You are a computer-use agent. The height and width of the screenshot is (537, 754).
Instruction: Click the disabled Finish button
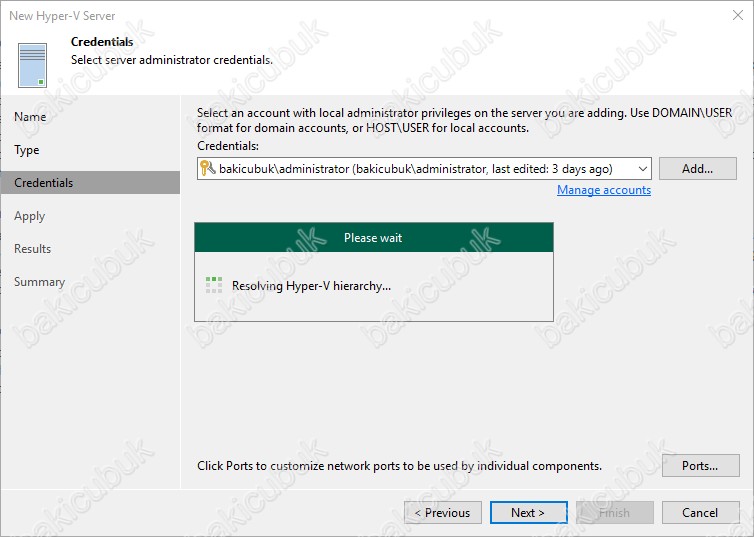[x=615, y=512]
